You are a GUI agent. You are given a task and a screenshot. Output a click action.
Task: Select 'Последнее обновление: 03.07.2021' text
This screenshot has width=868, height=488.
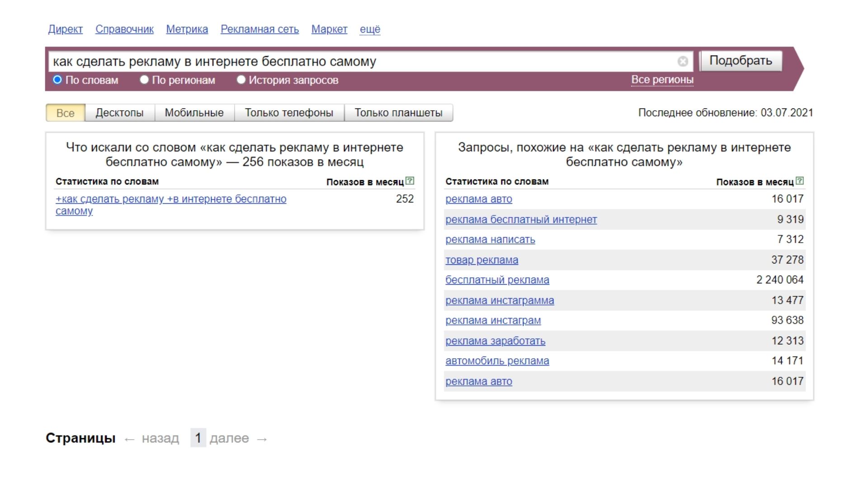[x=726, y=113]
